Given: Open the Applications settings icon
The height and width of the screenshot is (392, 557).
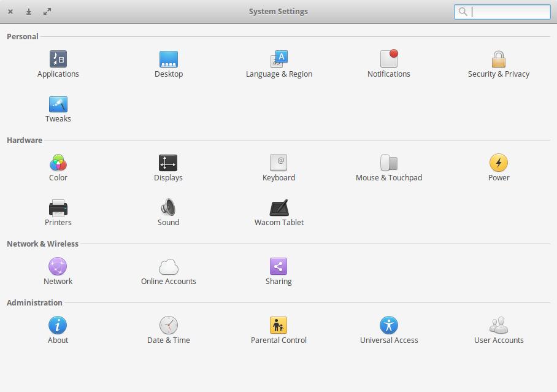Looking at the screenshot, I should pyautogui.click(x=58, y=59).
